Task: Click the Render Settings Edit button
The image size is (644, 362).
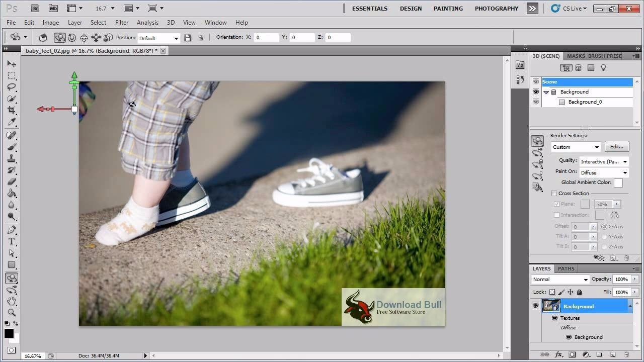Action: [x=617, y=147]
